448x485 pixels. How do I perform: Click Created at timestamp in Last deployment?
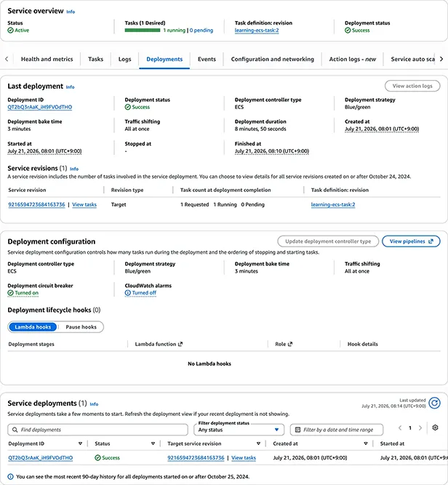tap(382, 129)
